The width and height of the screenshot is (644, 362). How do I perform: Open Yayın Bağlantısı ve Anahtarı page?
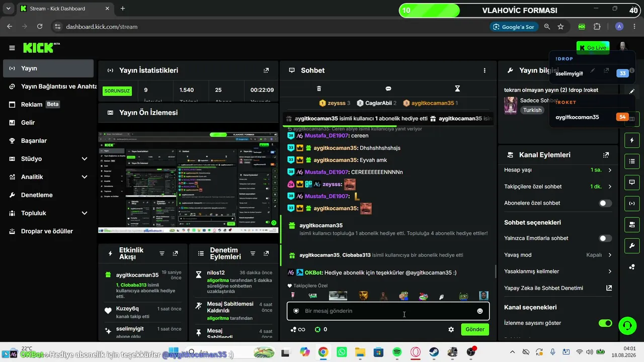pyautogui.click(x=48, y=86)
